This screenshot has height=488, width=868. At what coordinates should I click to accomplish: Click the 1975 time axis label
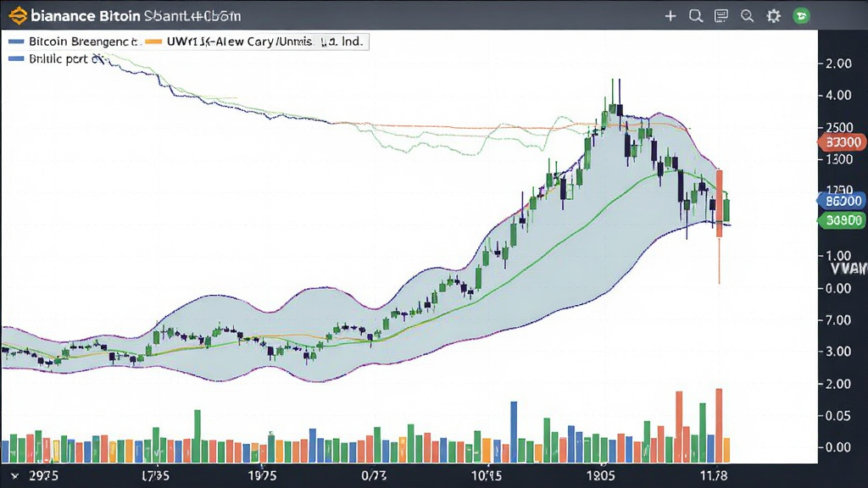point(263,476)
